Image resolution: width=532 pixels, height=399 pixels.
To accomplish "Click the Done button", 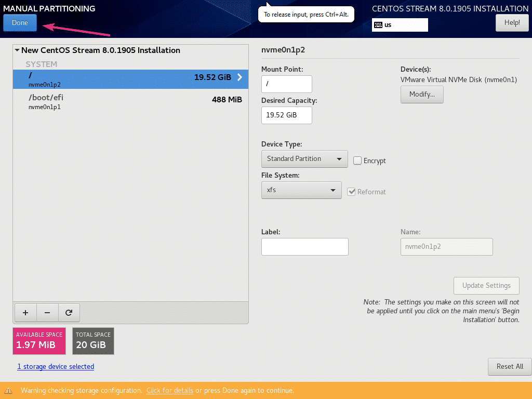I will 20,23.
